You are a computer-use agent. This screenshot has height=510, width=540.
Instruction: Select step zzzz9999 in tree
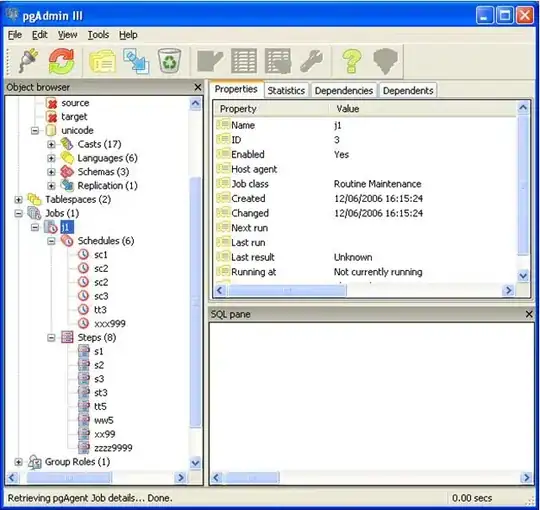(113, 448)
